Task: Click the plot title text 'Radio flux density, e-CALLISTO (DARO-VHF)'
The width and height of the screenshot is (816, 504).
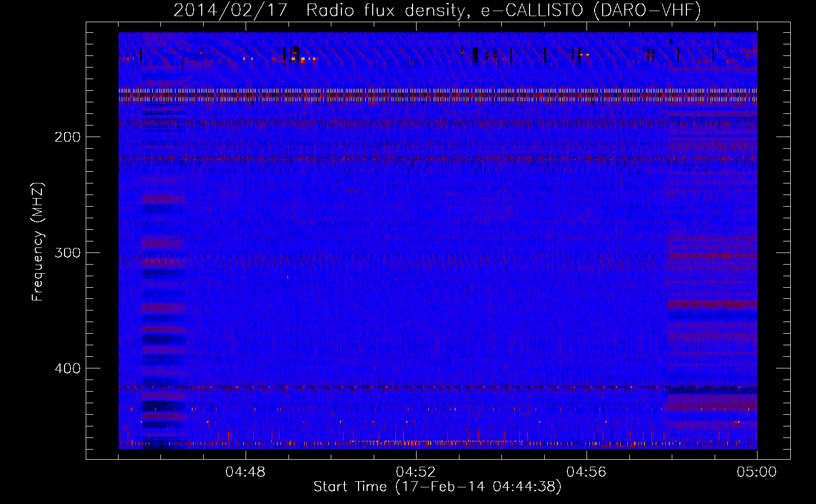Action: point(503,11)
